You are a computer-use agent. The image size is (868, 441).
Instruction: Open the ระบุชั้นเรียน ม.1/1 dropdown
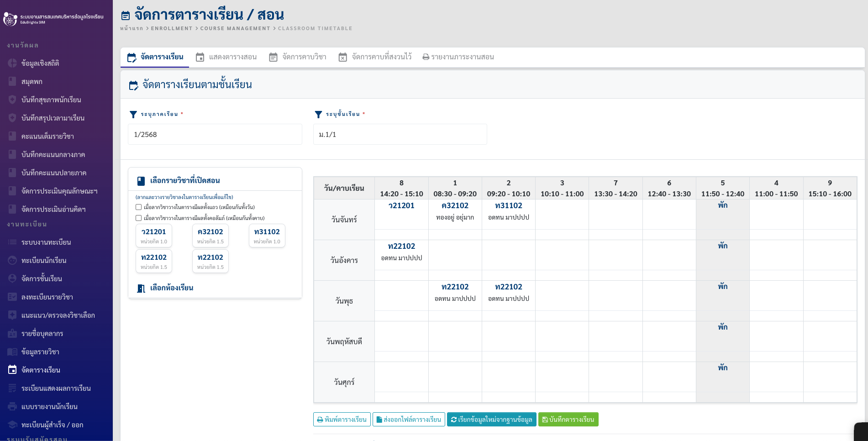[x=400, y=135]
